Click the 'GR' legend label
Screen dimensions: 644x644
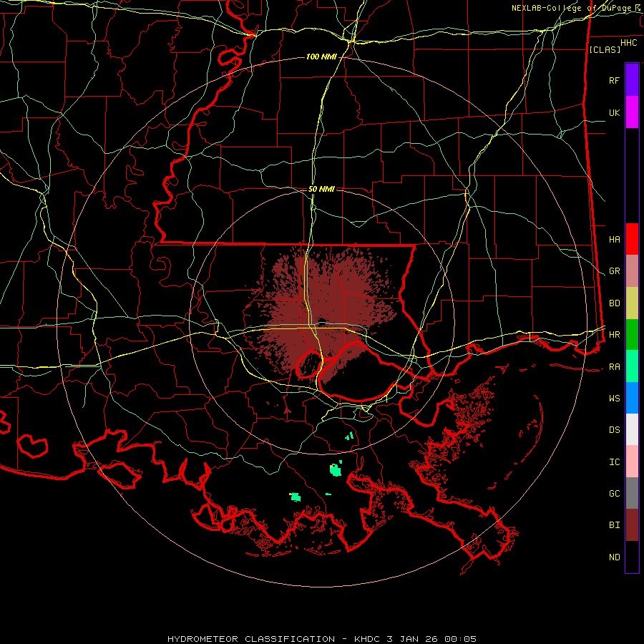[614, 271]
